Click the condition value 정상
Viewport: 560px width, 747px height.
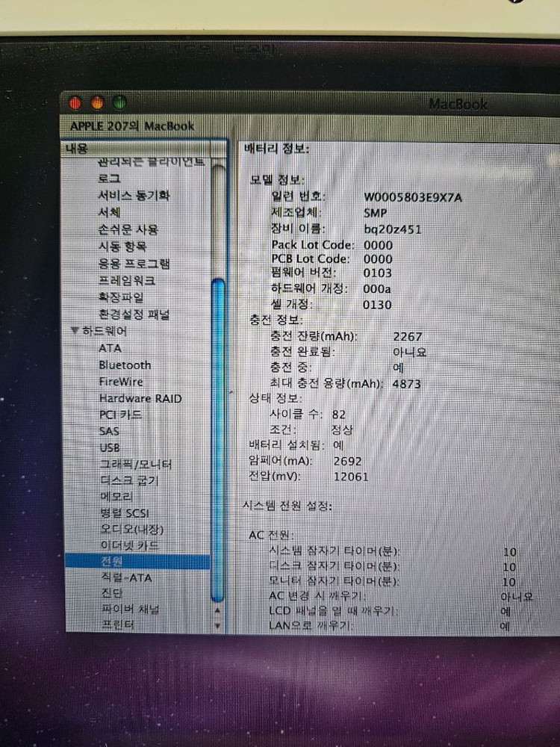tap(342, 430)
